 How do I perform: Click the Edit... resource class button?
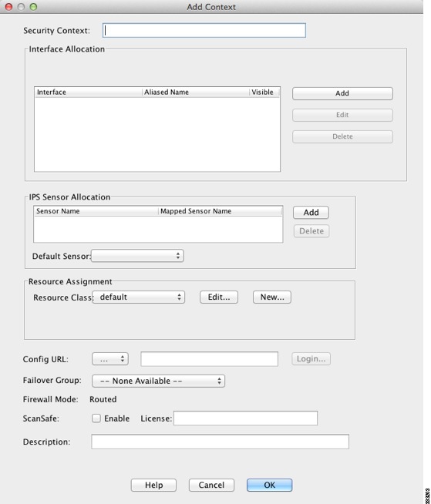219,297
